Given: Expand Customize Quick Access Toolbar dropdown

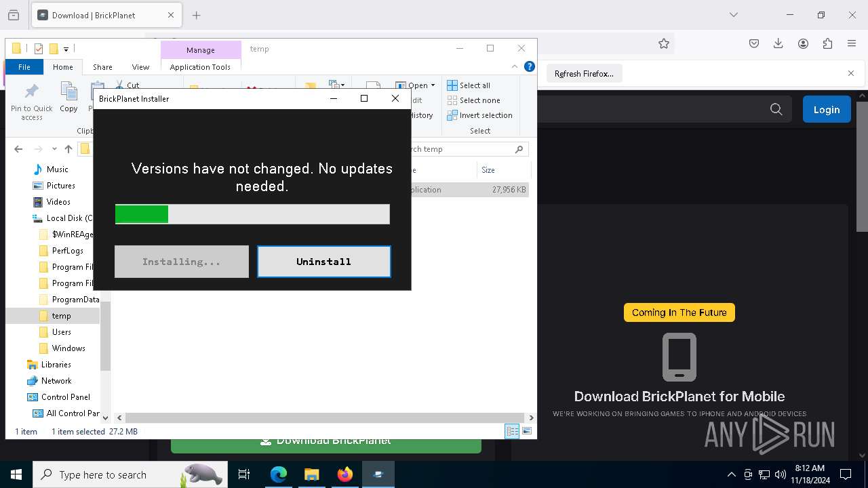Looking at the screenshot, I should point(66,49).
